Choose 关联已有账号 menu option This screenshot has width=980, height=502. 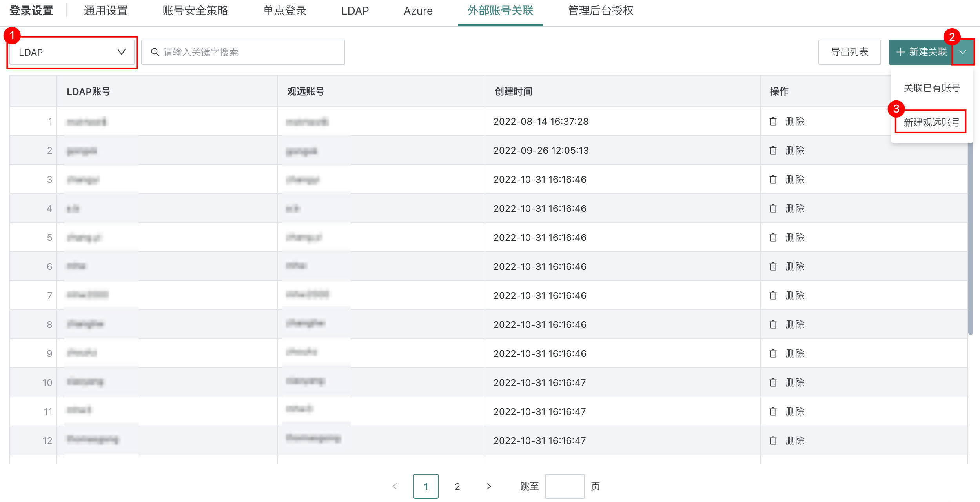[x=931, y=88]
